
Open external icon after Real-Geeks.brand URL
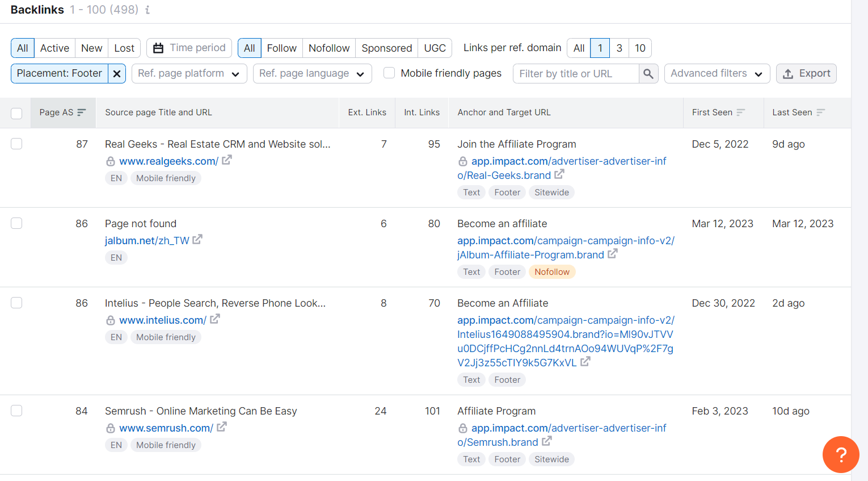click(559, 174)
